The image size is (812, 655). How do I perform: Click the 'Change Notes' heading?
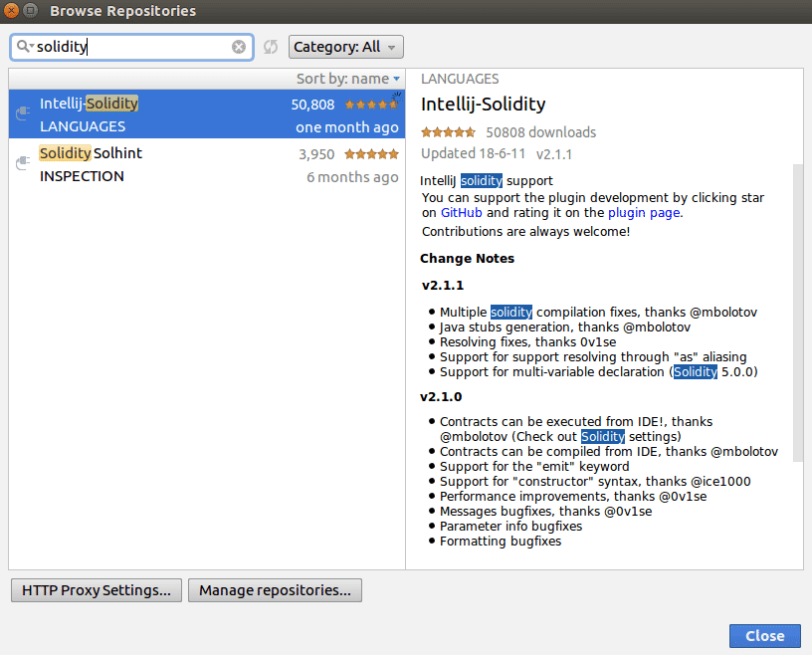467,259
